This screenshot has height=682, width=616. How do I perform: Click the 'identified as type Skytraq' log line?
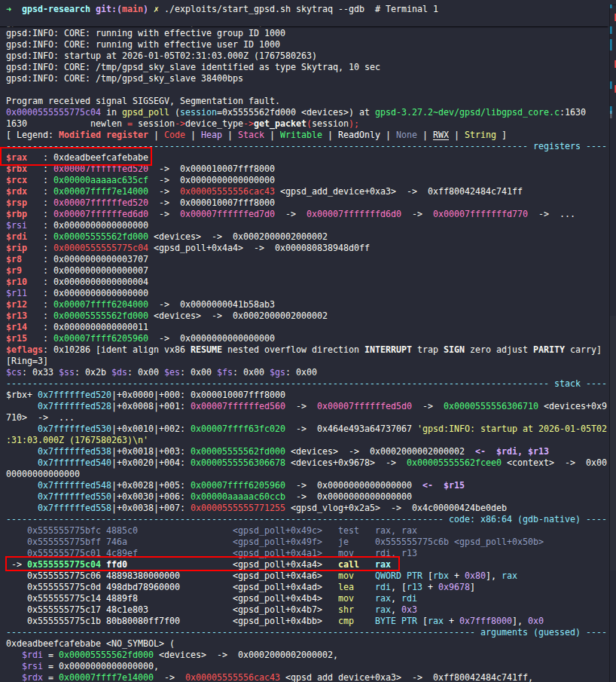point(193,67)
